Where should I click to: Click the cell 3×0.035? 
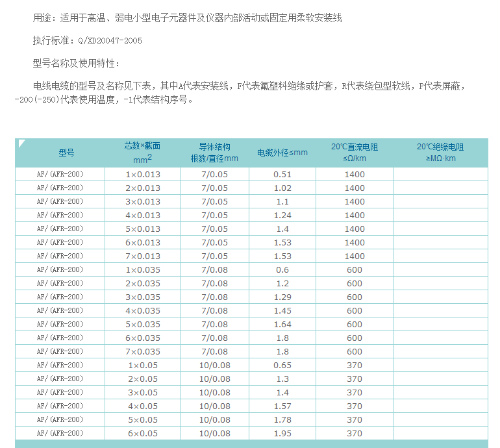pos(143,297)
